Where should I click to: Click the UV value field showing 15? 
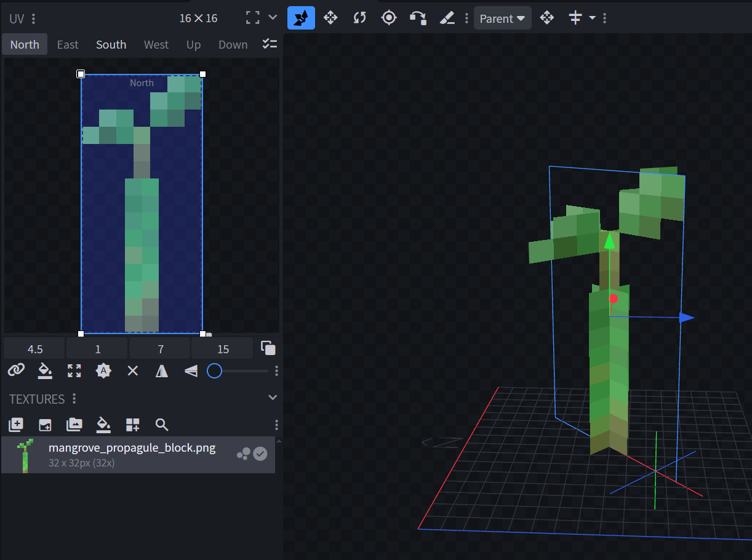pos(223,349)
